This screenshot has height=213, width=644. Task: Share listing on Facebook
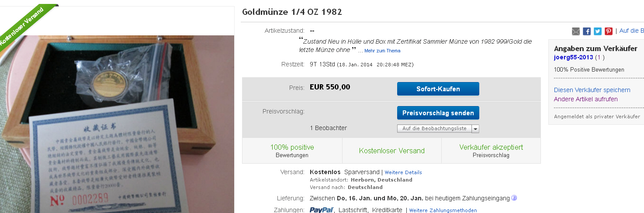[x=587, y=31]
